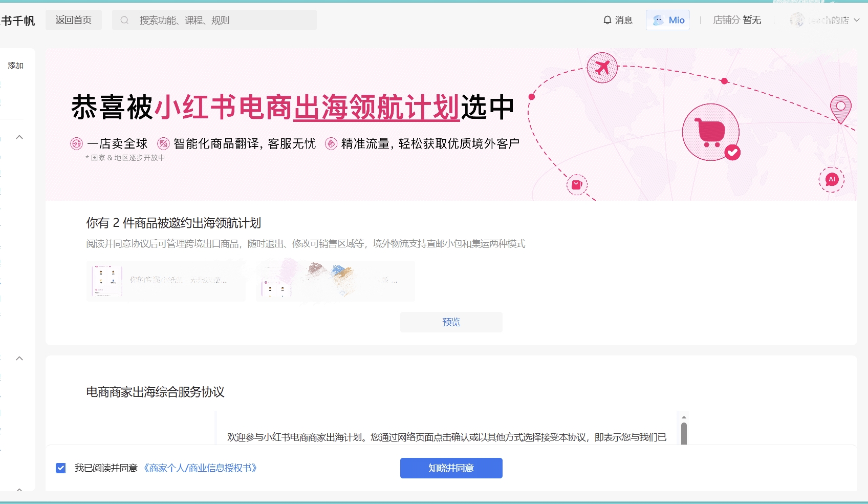Screen dimensions: 868x504
Task: Collapse the middle sidebar section chevron
Action: coord(19,359)
